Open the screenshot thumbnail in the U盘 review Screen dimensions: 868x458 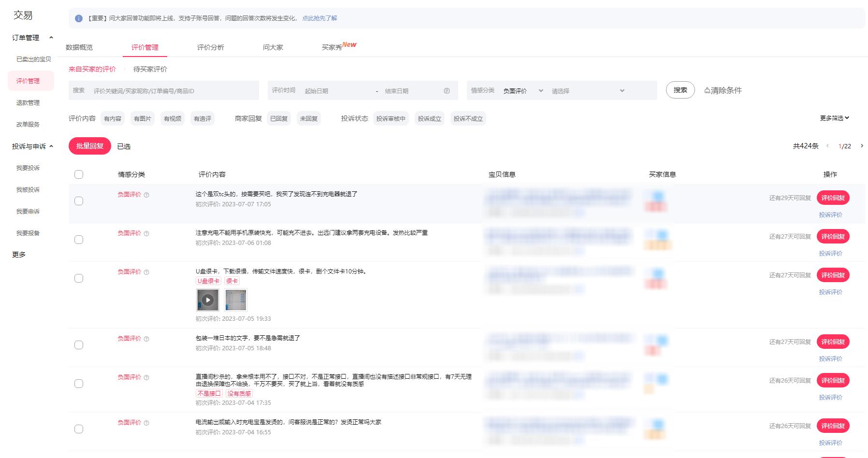pos(236,300)
